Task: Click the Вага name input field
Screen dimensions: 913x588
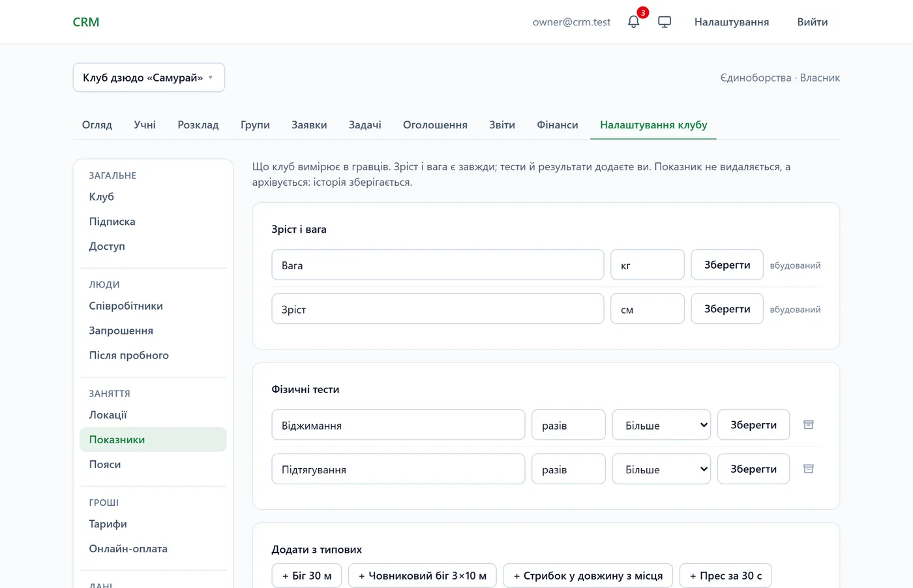Action: point(438,265)
